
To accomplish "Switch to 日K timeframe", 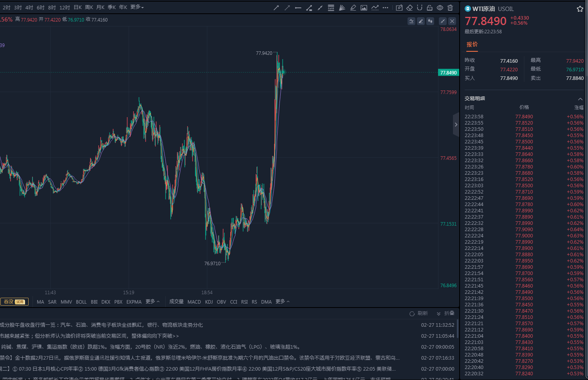I will click(78, 7).
